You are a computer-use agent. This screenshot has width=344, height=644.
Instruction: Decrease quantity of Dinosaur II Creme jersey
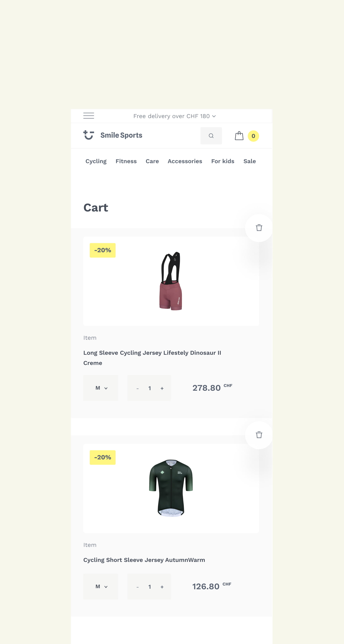[137, 389]
